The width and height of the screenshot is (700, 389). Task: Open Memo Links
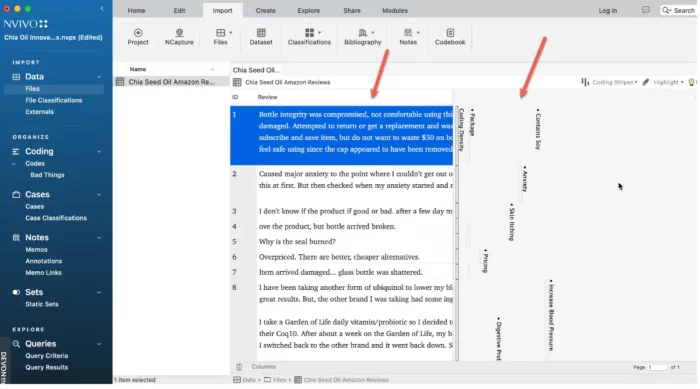[x=43, y=273]
